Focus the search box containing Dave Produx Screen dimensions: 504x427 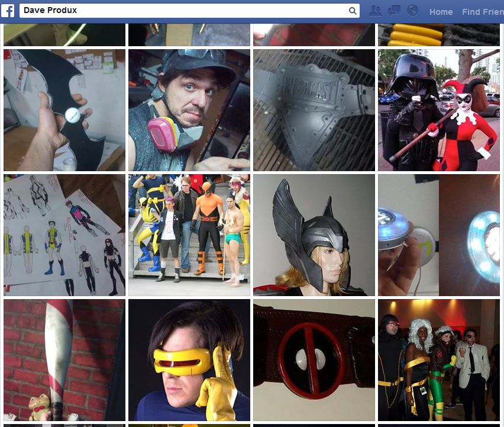189,11
